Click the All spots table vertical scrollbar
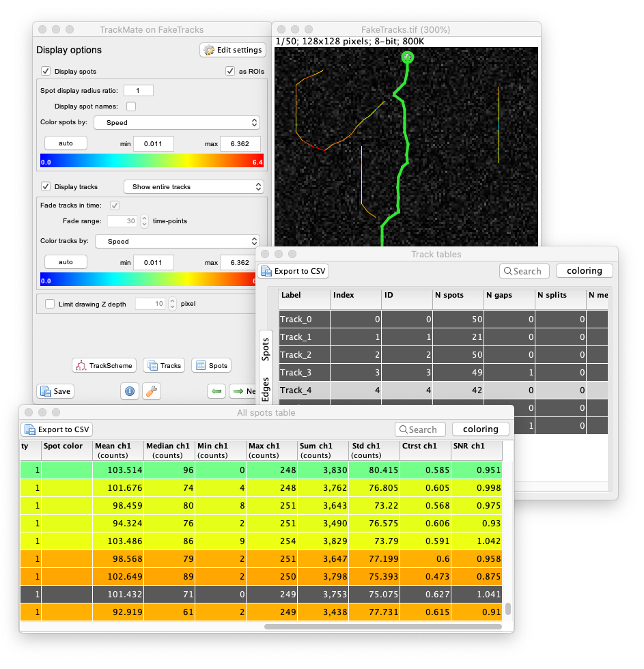644x669 pixels. 508,609
